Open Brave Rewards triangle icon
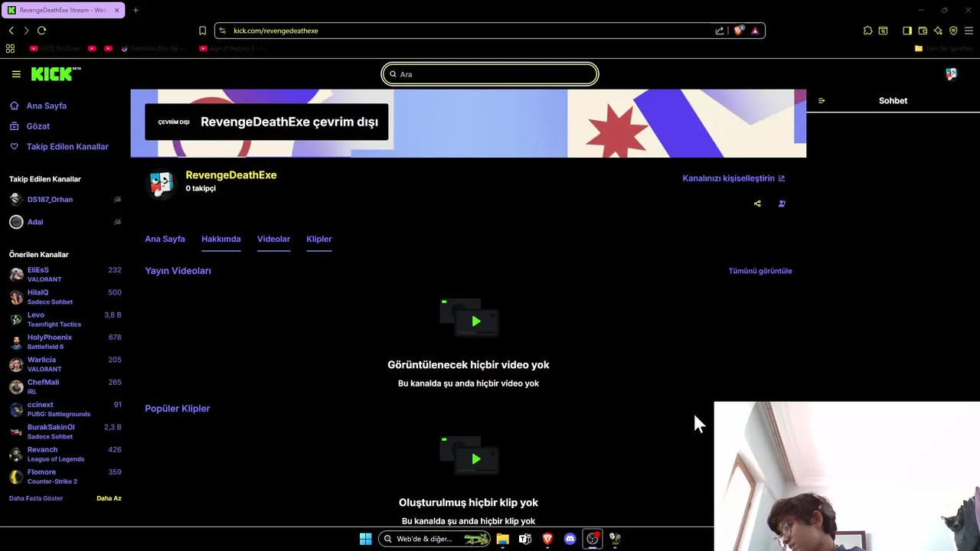 [x=755, y=31]
